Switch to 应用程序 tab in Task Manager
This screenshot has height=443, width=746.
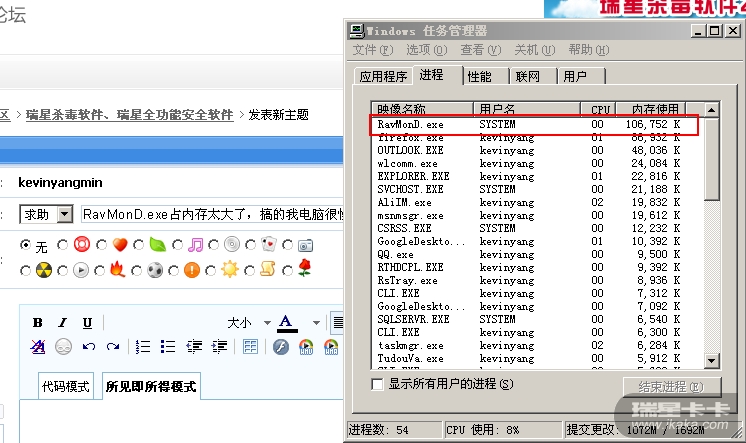[x=383, y=76]
